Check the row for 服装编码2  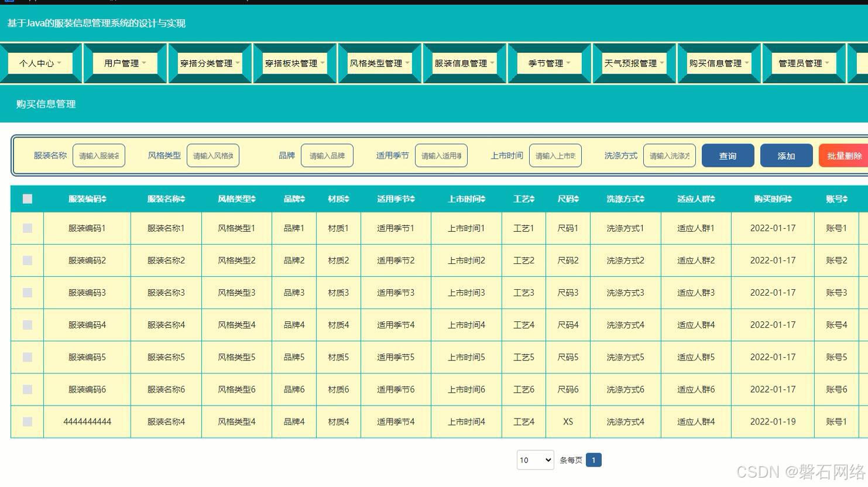pos(28,260)
